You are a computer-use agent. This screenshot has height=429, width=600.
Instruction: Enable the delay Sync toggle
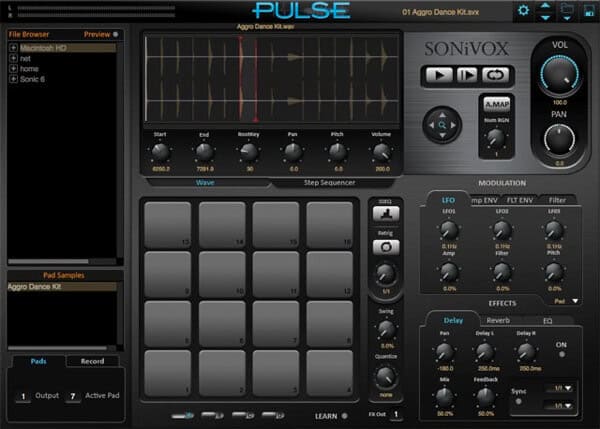518,402
